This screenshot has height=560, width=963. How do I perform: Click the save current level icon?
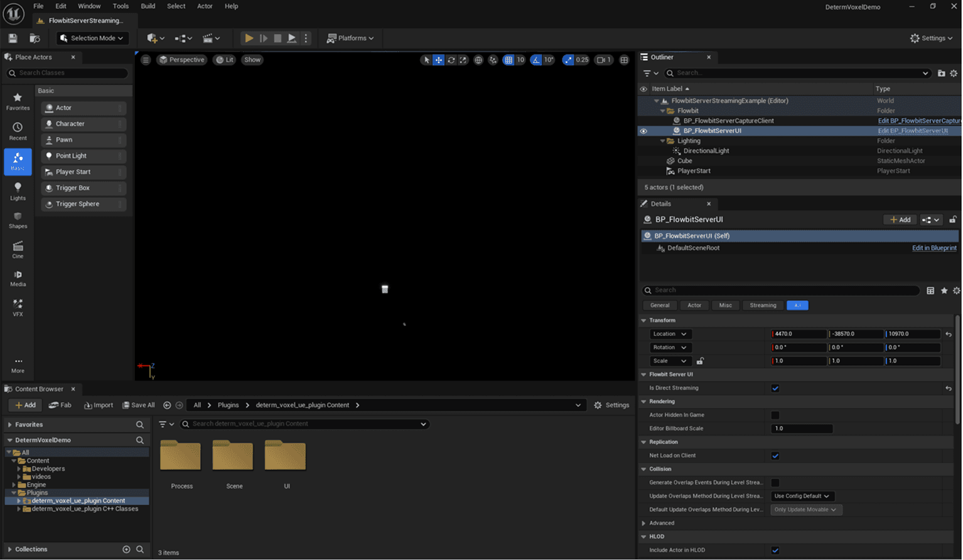13,38
